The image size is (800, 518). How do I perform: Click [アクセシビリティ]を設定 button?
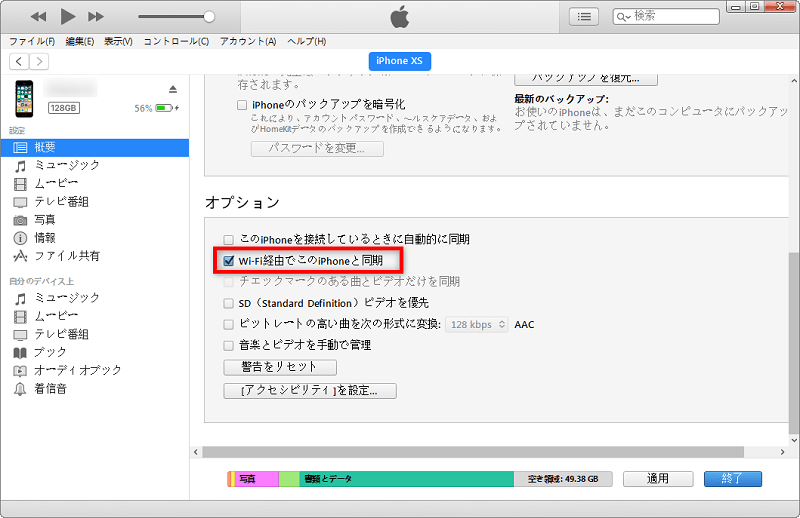(x=310, y=391)
